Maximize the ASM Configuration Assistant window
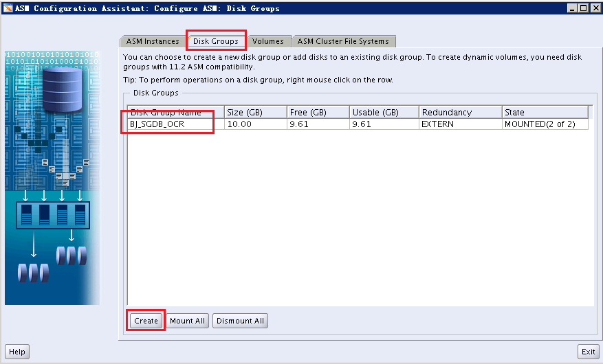603x364 pixels. tap(583, 8)
